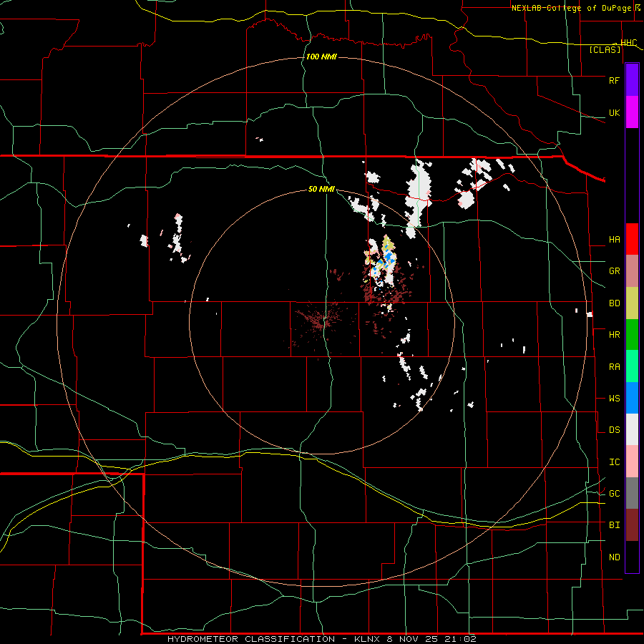Click the DS legend label

pyautogui.click(x=614, y=430)
